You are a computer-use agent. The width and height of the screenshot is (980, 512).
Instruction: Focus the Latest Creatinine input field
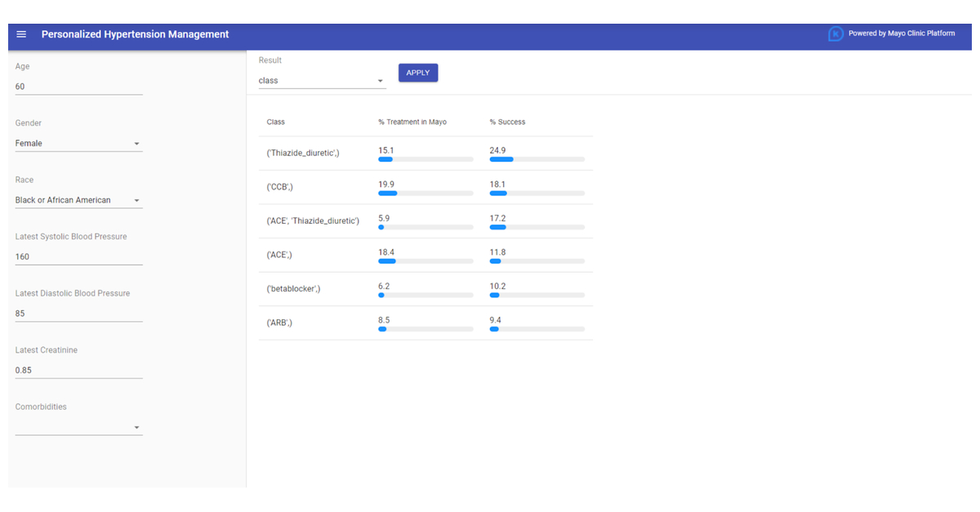(78, 370)
